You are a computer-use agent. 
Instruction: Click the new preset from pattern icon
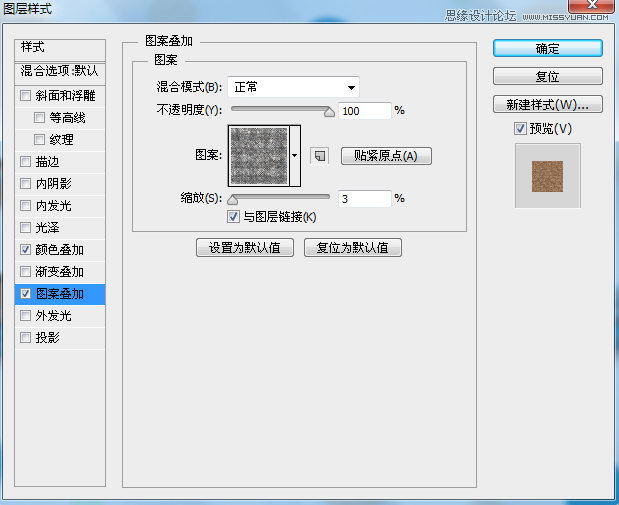[319, 156]
